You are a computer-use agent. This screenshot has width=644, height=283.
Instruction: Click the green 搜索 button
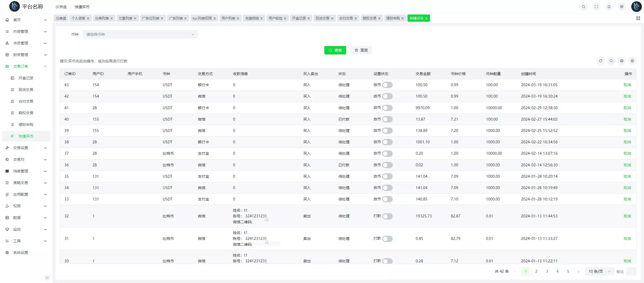tap(335, 50)
